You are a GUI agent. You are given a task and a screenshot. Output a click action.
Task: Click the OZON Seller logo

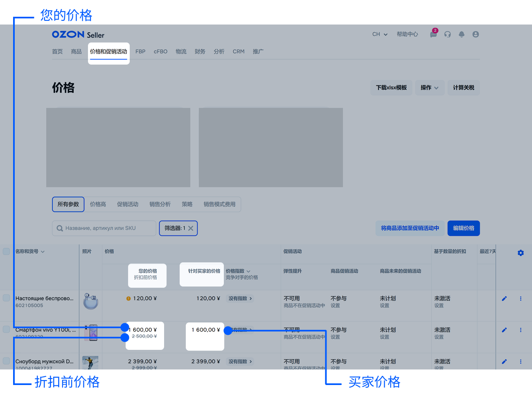coord(78,35)
